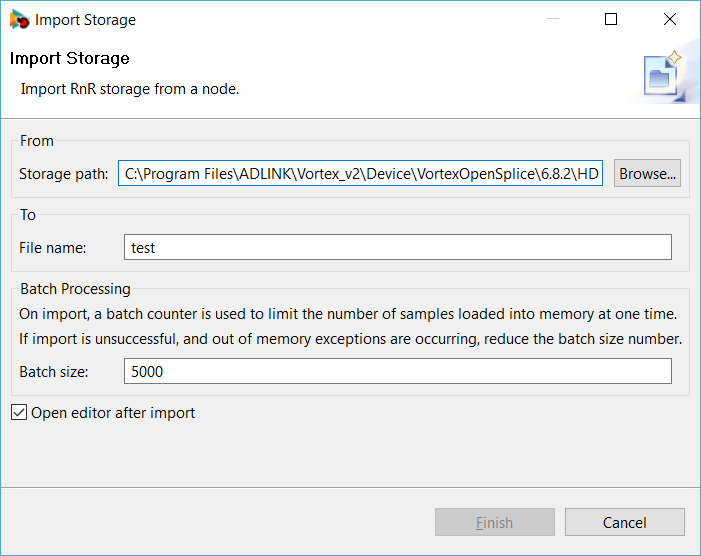The image size is (701, 556).
Task: Cancel the import storage wizard
Action: click(x=625, y=522)
